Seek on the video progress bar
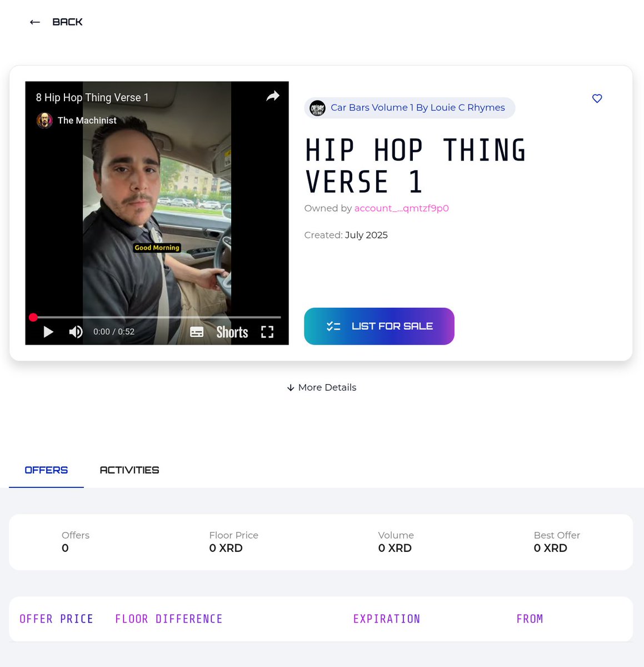644x667 pixels. [157, 317]
